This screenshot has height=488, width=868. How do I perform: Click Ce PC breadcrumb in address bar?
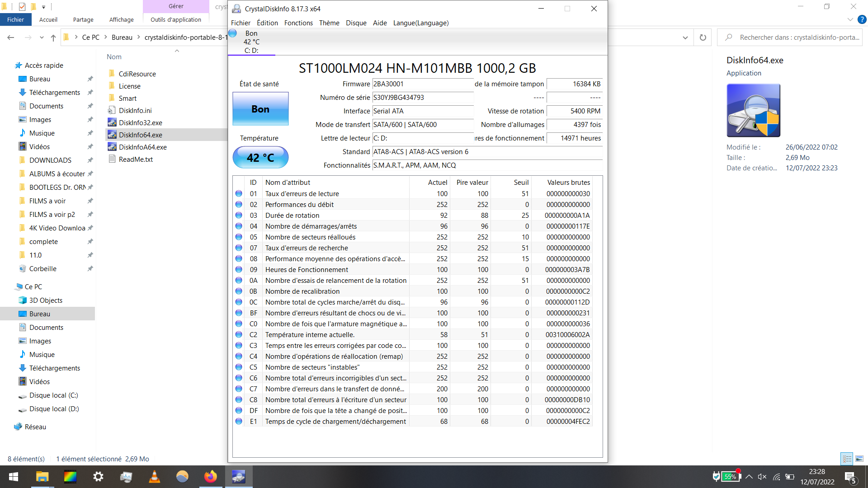(x=91, y=38)
